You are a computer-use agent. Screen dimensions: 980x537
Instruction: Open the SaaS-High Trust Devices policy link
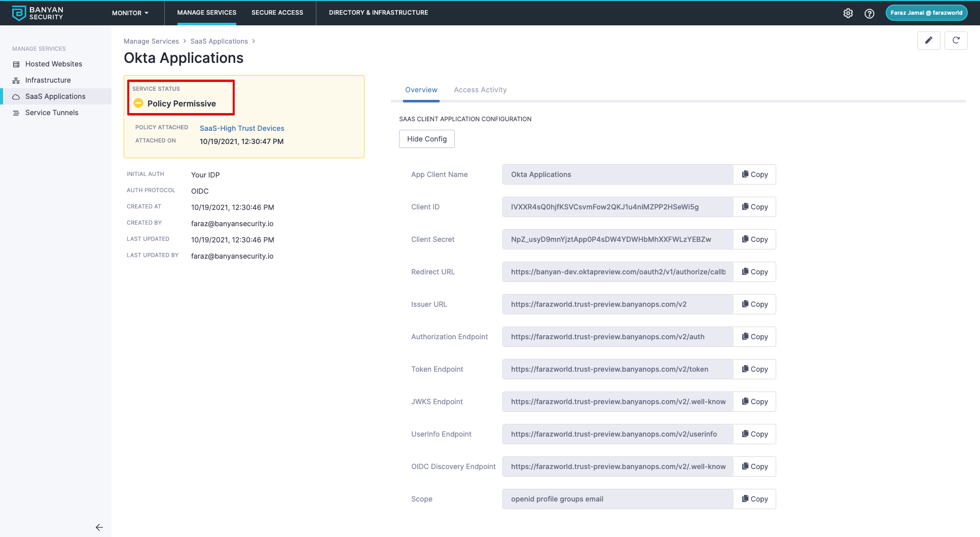(x=242, y=128)
